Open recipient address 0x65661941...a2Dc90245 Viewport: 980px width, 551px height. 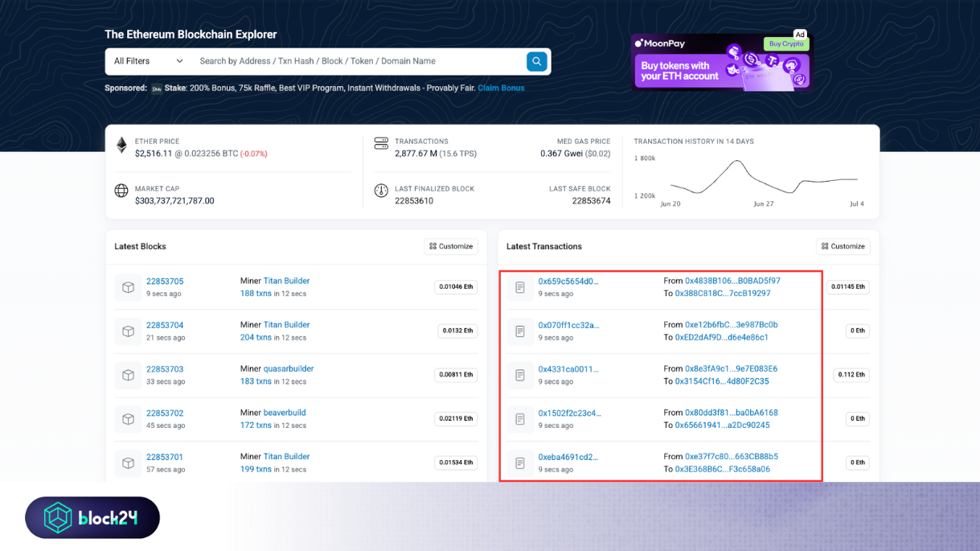(x=723, y=426)
